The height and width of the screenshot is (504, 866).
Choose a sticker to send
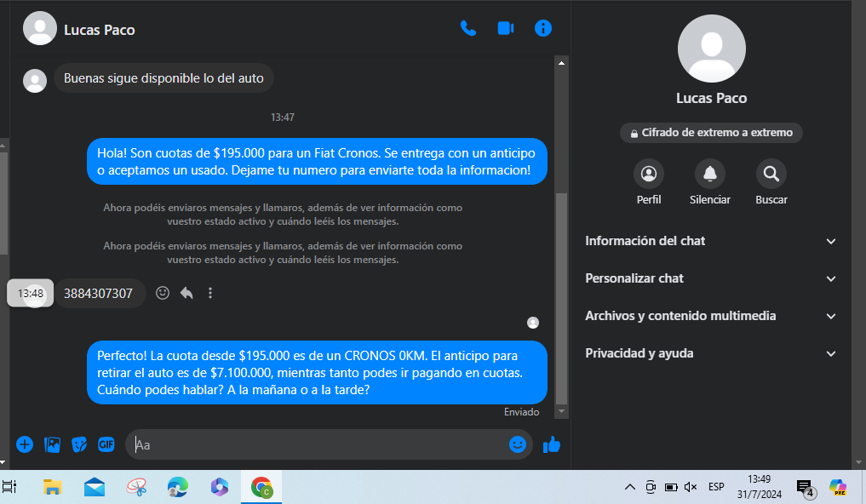[79, 444]
